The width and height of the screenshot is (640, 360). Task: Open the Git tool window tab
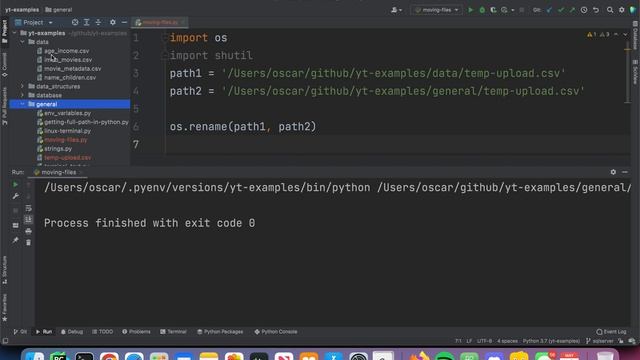(x=20, y=332)
